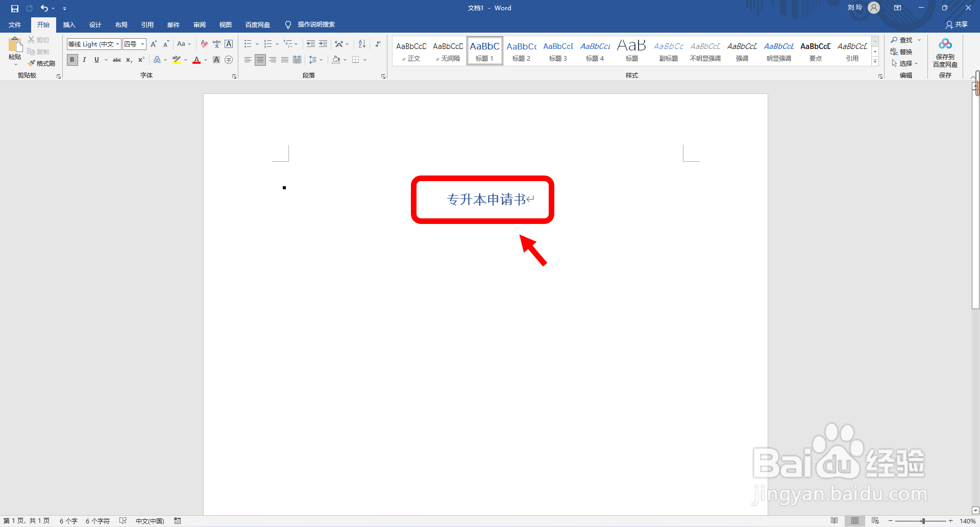Image resolution: width=980 pixels, height=527 pixels.
Task: Increase font size with the grow font icon
Action: [x=154, y=44]
